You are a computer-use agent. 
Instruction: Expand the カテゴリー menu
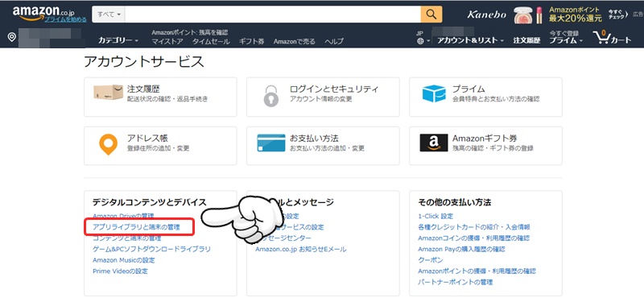coord(118,40)
